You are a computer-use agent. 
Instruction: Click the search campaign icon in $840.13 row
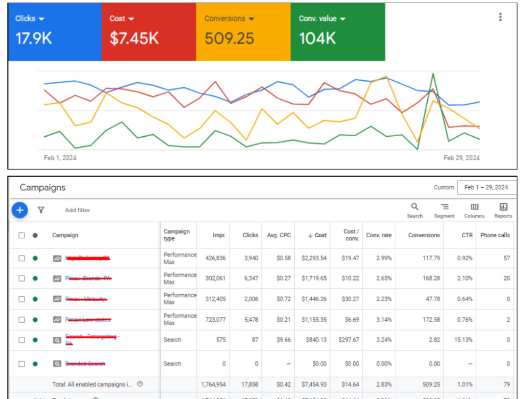(57, 340)
